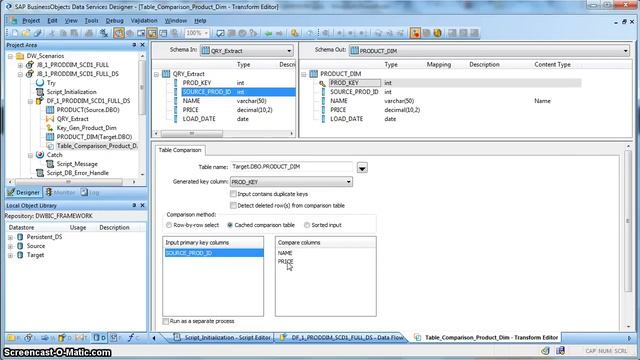Click the Key_Gen_Product_Dim transform icon
The width and height of the screenshot is (640, 360).
point(50,128)
